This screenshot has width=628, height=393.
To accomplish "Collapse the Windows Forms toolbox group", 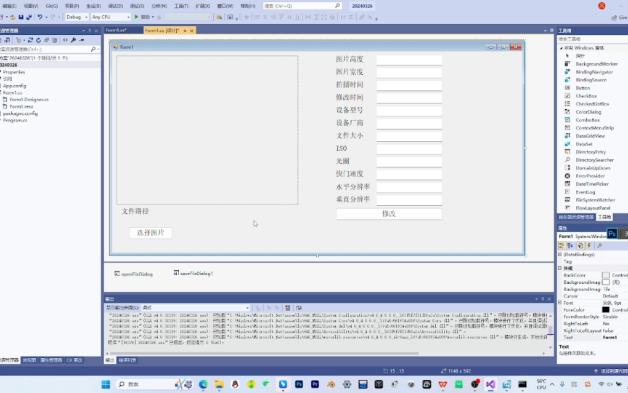I will click(x=562, y=48).
